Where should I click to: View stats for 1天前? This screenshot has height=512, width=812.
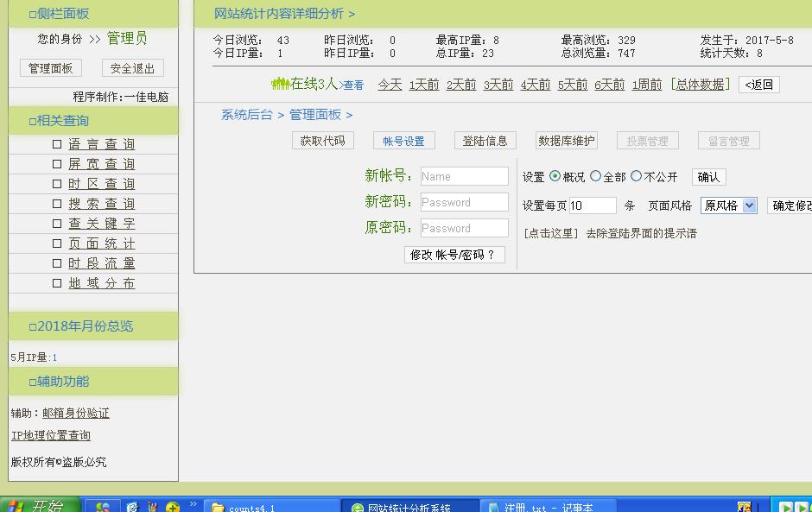424,85
